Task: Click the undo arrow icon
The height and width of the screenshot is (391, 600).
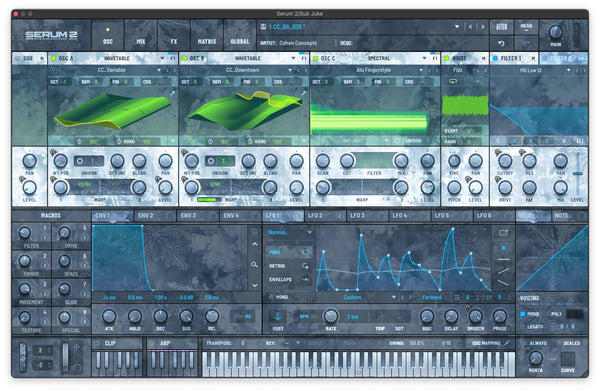Action: [x=501, y=43]
